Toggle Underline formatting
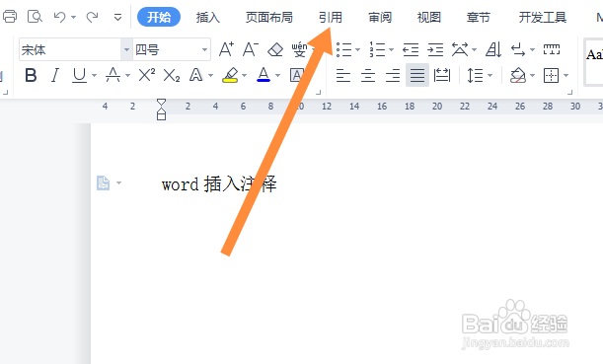 click(79, 75)
